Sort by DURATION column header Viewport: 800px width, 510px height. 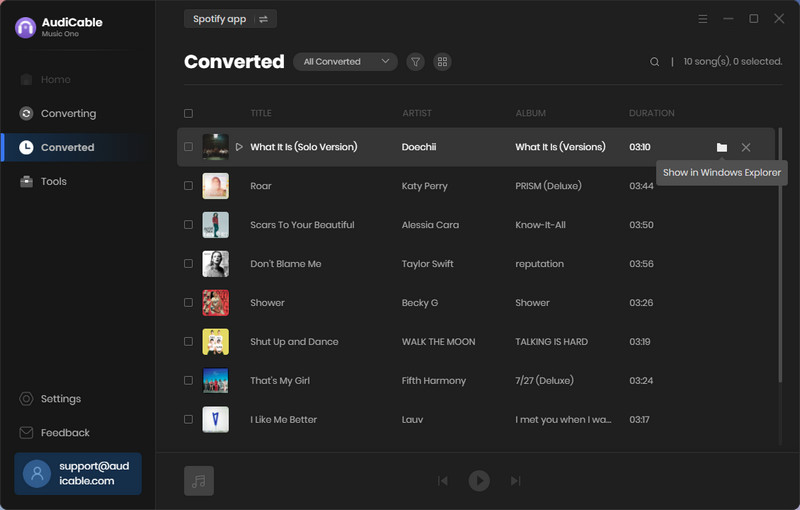(x=652, y=113)
